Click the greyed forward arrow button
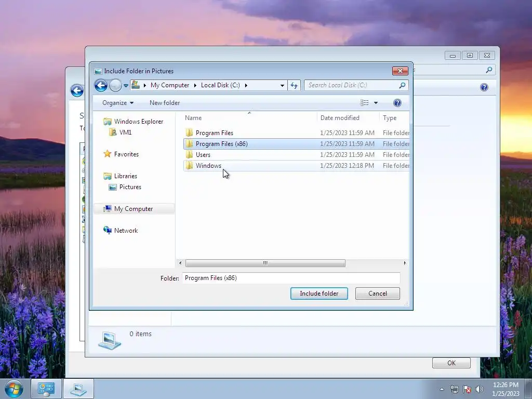532x399 pixels. pos(115,85)
